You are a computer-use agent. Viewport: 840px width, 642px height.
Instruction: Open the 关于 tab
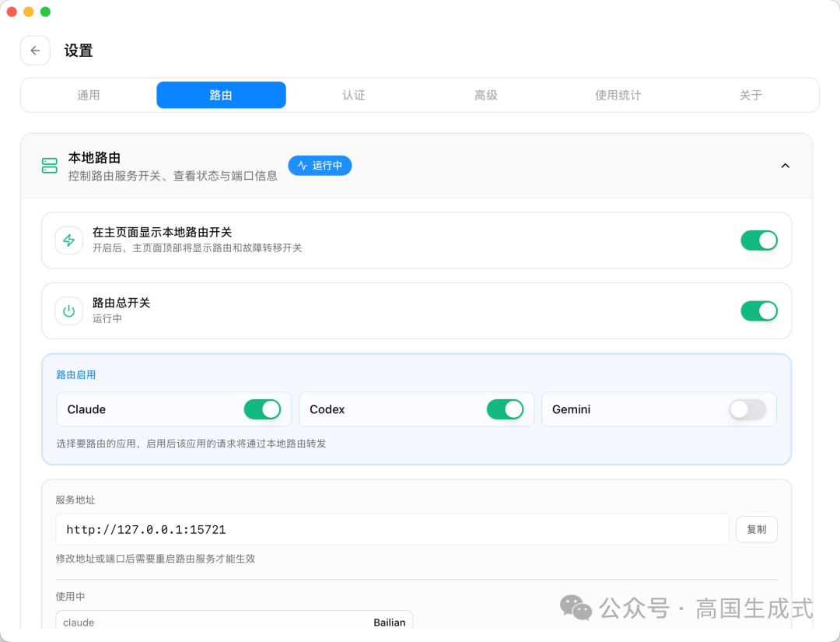[x=751, y=95]
